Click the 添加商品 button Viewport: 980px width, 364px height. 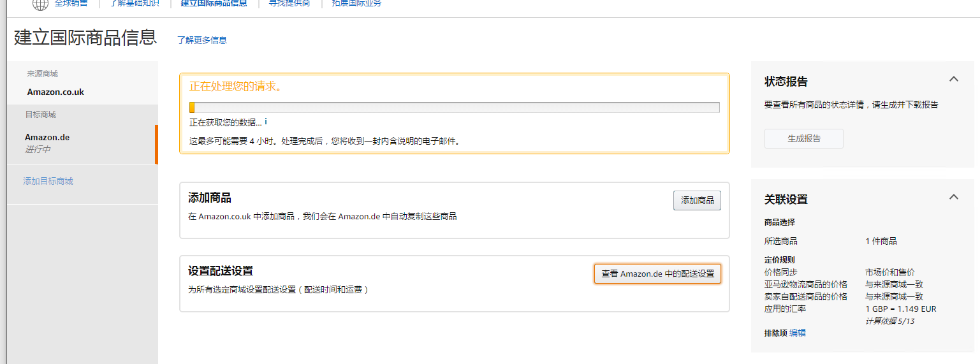point(697,200)
